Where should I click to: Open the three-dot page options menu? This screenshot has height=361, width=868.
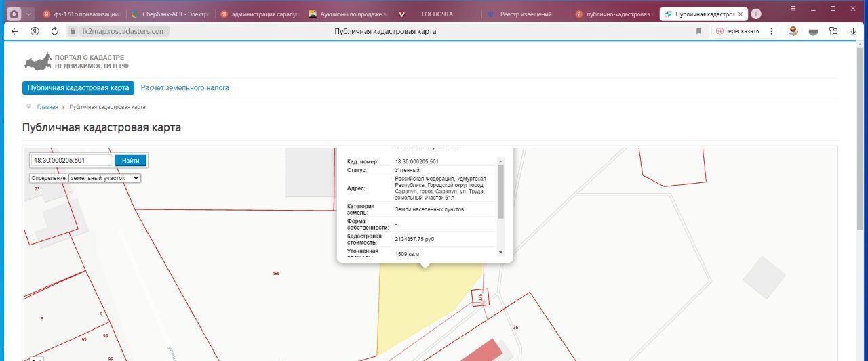click(771, 31)
